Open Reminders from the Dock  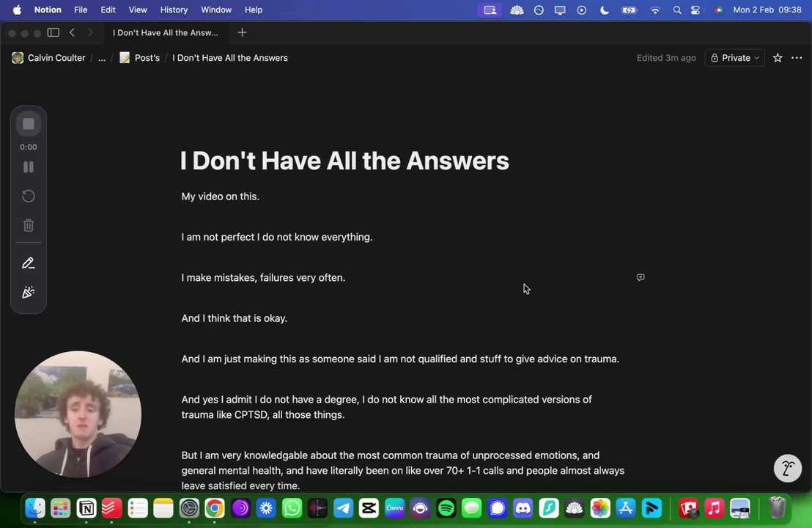pyautogui.click(x=138, y=508)
